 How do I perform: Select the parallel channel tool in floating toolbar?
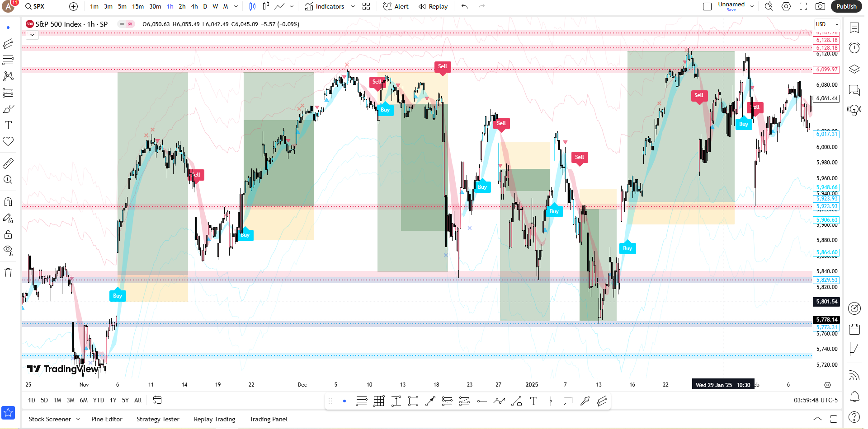(602, 401)
